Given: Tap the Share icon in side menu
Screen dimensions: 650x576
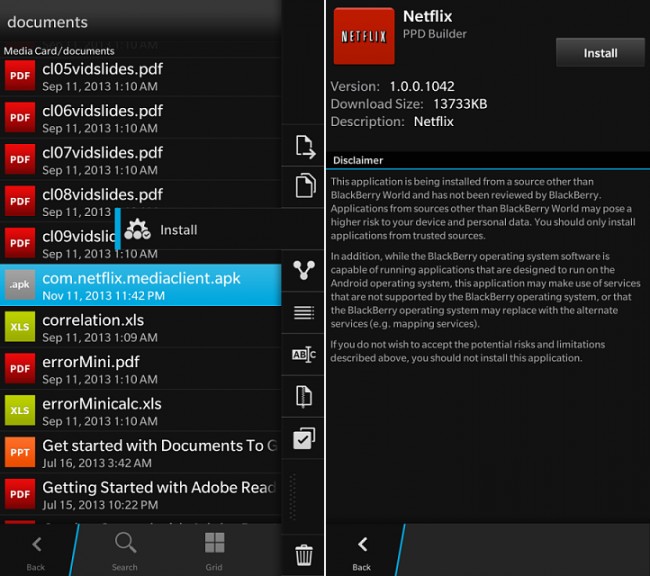Looking at the screenshot, I should click(x=304, y=270).
